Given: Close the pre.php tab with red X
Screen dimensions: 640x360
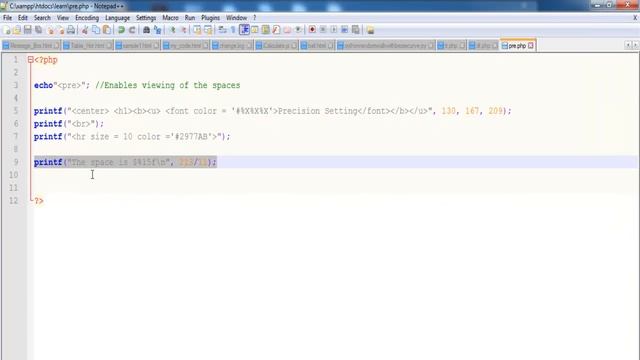Looking at the screenshot, I should pyautogui.click(x=531, y=46).
